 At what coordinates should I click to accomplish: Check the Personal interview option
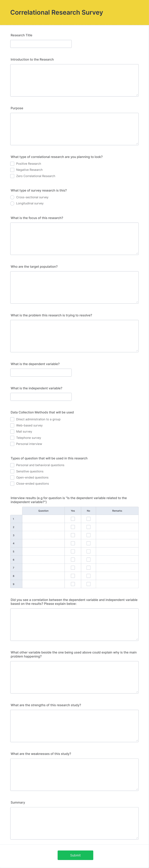(12, 444)
